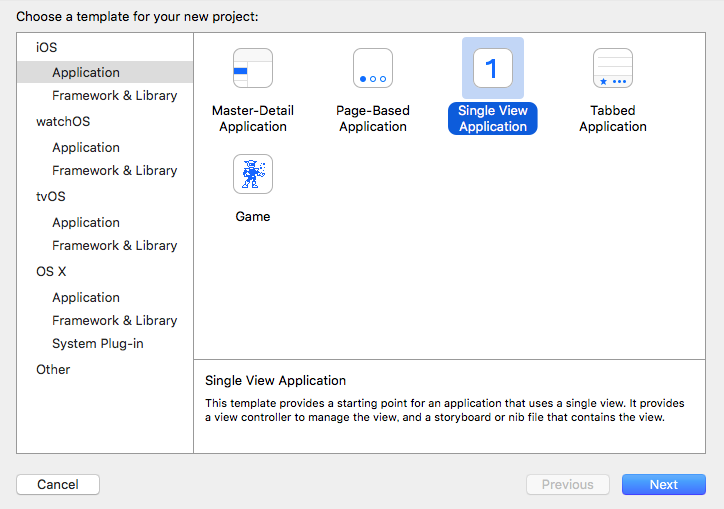Click the Tabbed Application label text
724x509 pixels.
(613, 118)
